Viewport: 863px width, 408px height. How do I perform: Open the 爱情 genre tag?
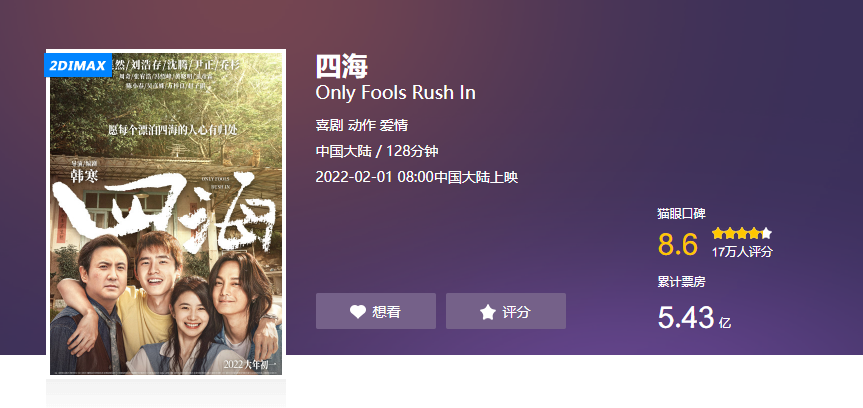pos(394,125)
